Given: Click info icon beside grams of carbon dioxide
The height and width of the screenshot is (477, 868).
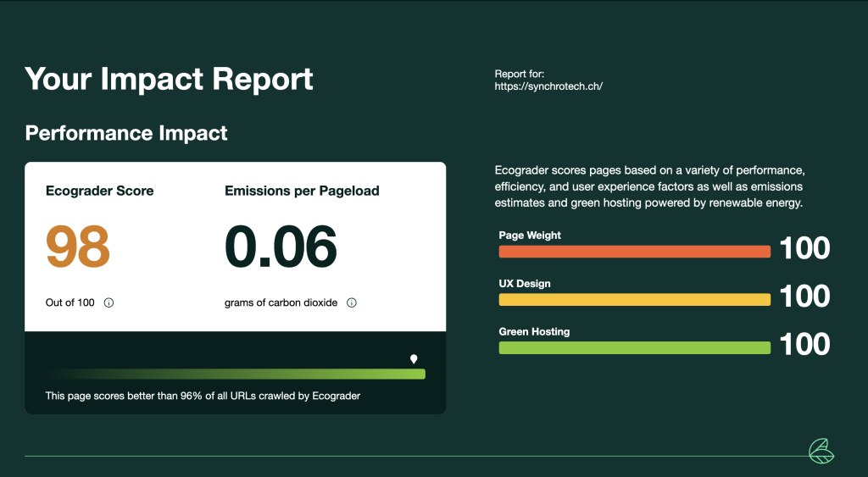Looking at the screenshot, I should [x=352, y=302].
